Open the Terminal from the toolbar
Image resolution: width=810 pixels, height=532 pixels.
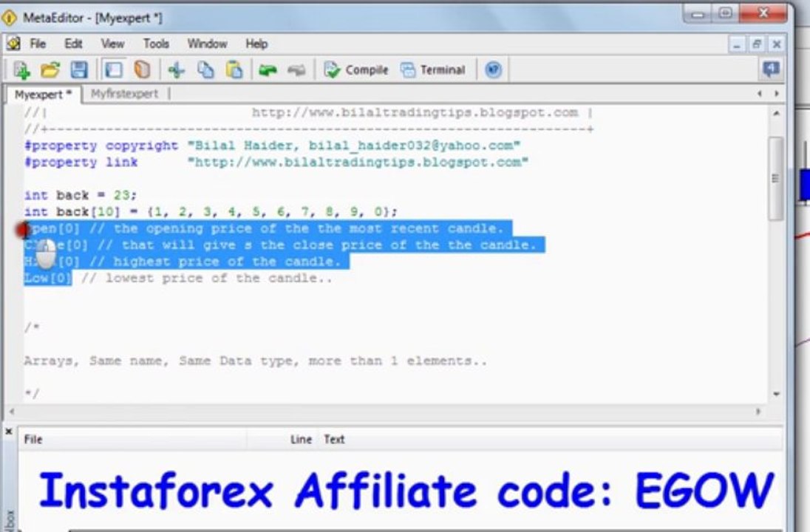pos(433,69)
